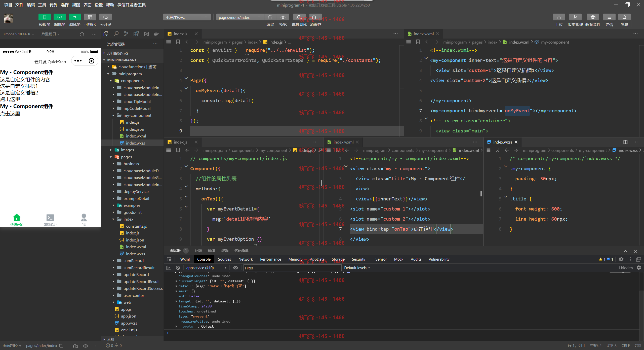Toggle the capsule record circle button in simulator
Screen dimensions: 644x350
pos(92,61)
